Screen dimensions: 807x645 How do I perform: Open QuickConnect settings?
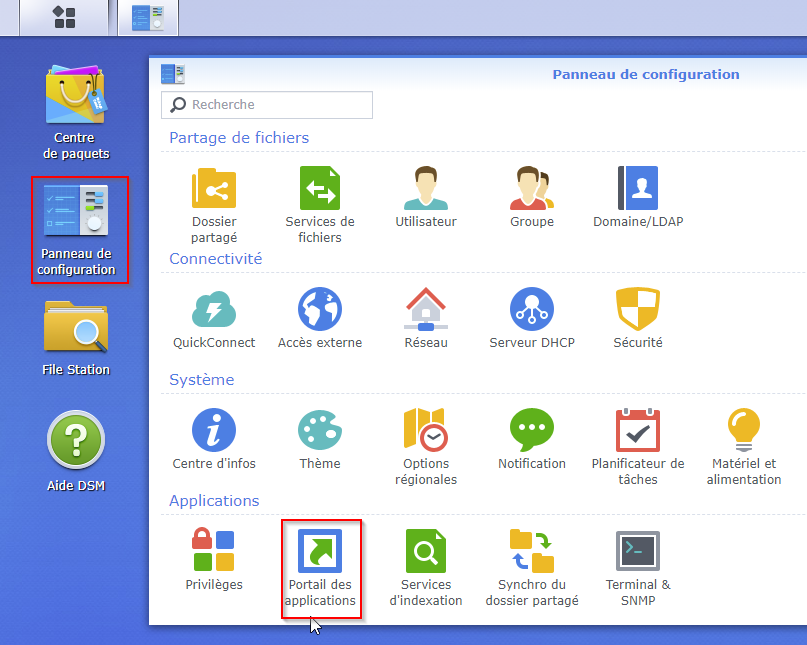click(214, 318)
